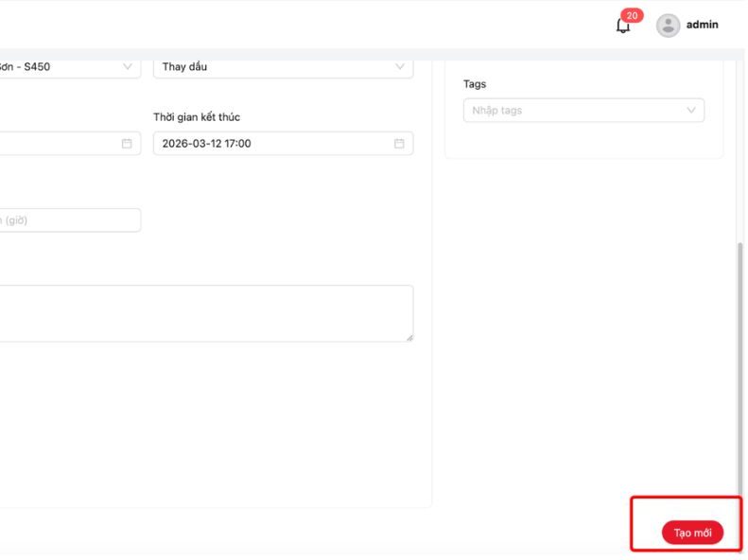Open the admin account menu
Viewport: 748px width, 560px height.
coord(702,26)
